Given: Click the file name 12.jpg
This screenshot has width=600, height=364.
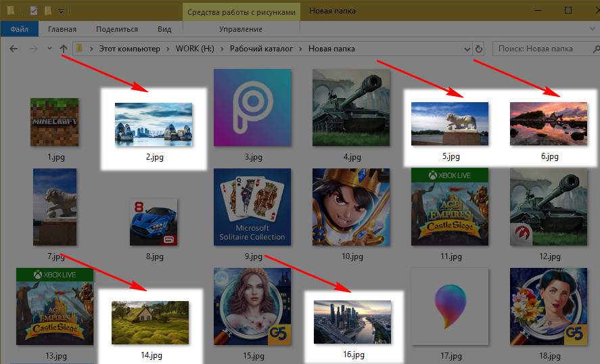Looking at the screenshot, I should [549, 256].
